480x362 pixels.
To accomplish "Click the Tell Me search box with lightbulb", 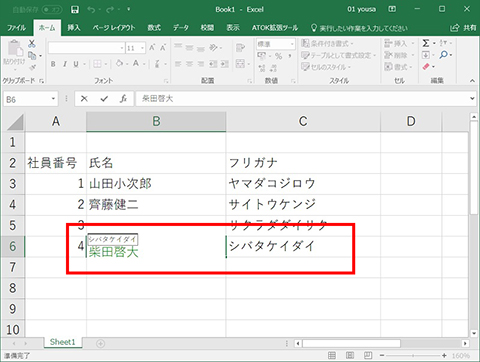I will (x=359, y=28).
